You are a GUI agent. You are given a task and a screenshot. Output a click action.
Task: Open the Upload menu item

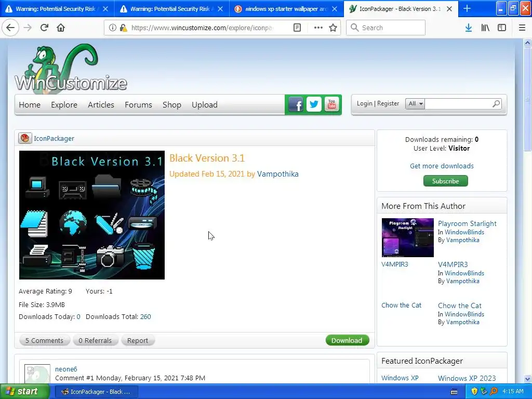[205, 105]
